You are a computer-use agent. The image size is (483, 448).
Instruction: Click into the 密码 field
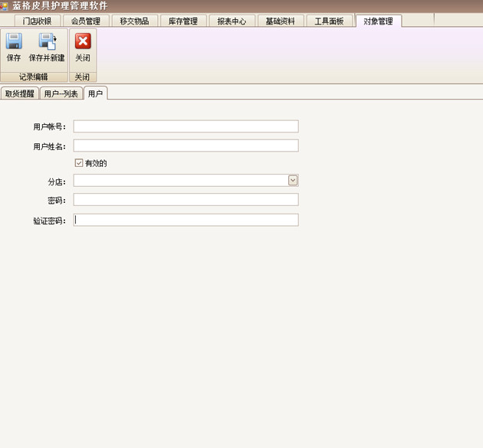[186, 200]
